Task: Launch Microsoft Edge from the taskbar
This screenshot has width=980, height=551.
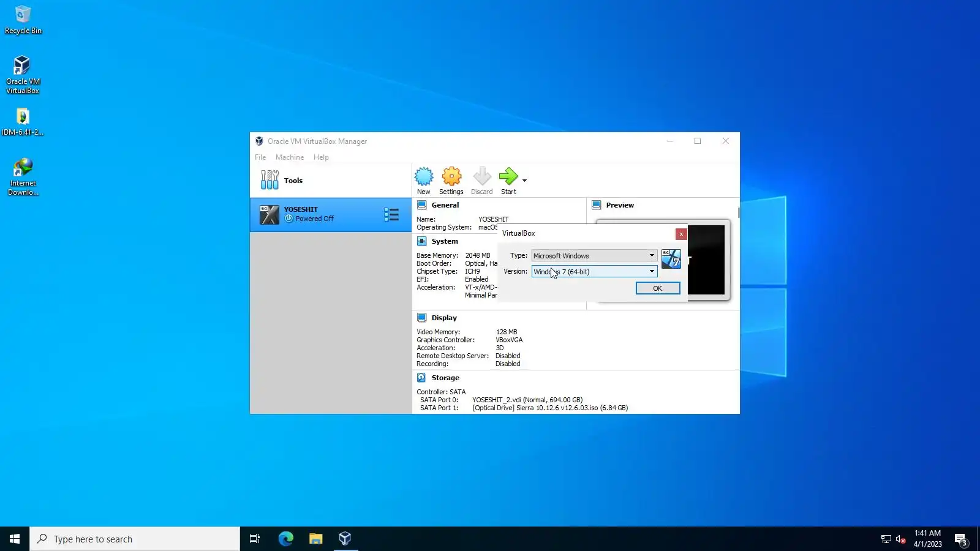Action: (x=285, y=539)
